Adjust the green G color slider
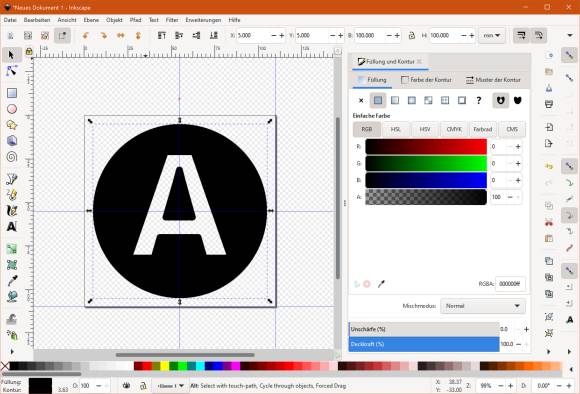The image size is (580, 394). [426, 164]
